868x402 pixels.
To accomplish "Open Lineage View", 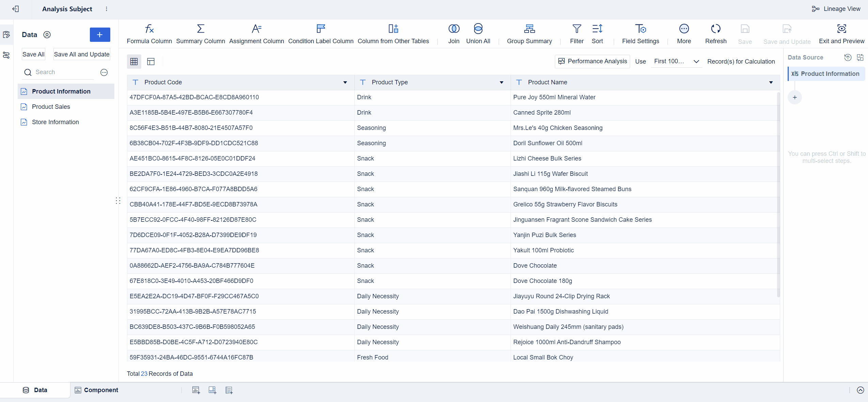I will (x=836, y=9).
